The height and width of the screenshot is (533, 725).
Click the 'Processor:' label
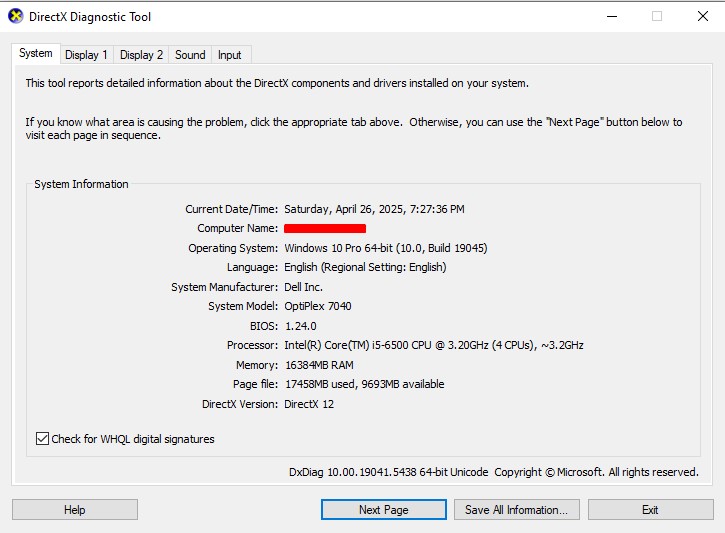(x=252, y=345)
